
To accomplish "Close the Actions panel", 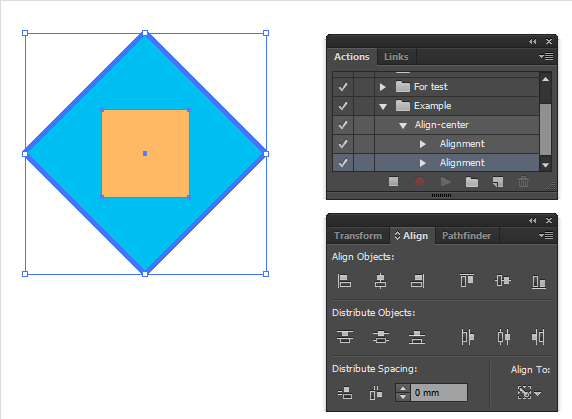I will (549, 42).
